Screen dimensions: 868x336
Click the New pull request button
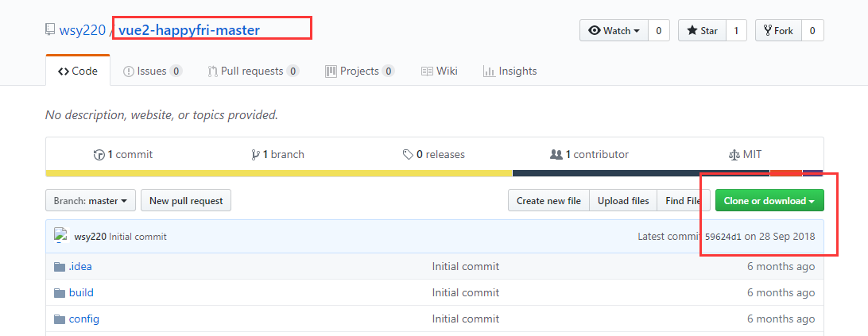[186, 200]
